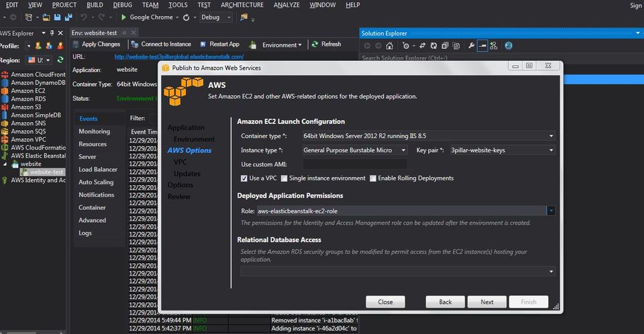Click the browser refresh icon beside Google Chrome

[186, 17]
